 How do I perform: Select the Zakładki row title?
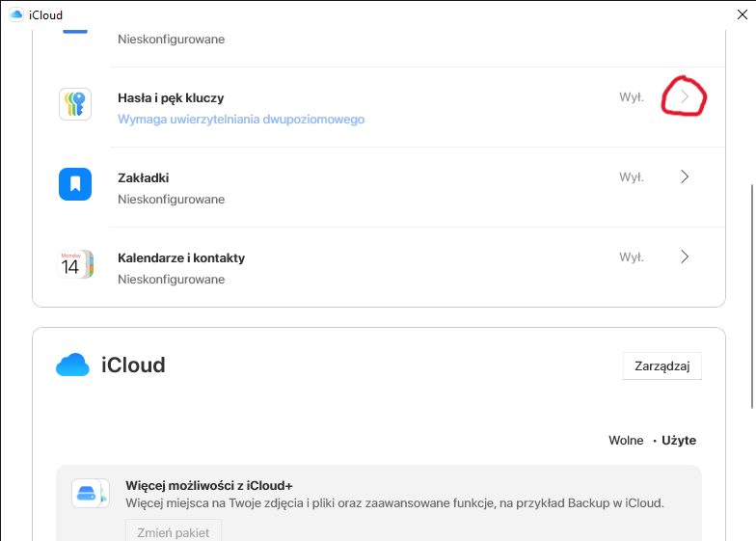(144, 177)
